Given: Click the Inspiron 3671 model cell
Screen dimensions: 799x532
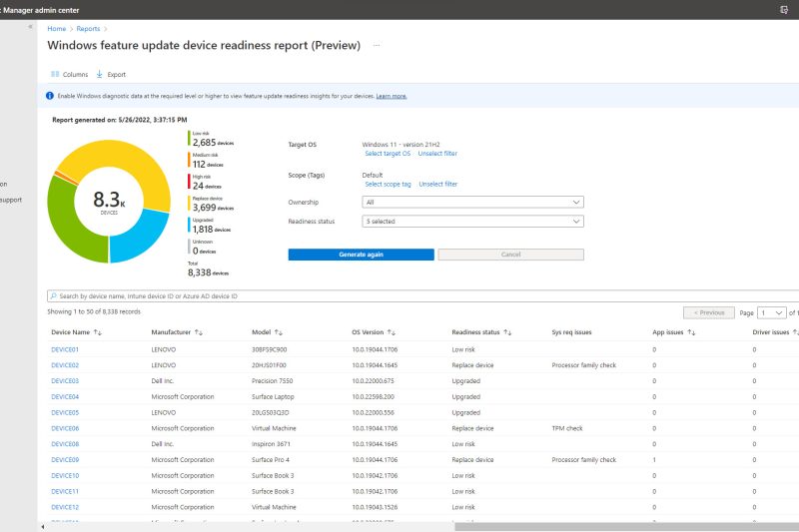Looking at the screenshot, I should [x=271, y=444].
